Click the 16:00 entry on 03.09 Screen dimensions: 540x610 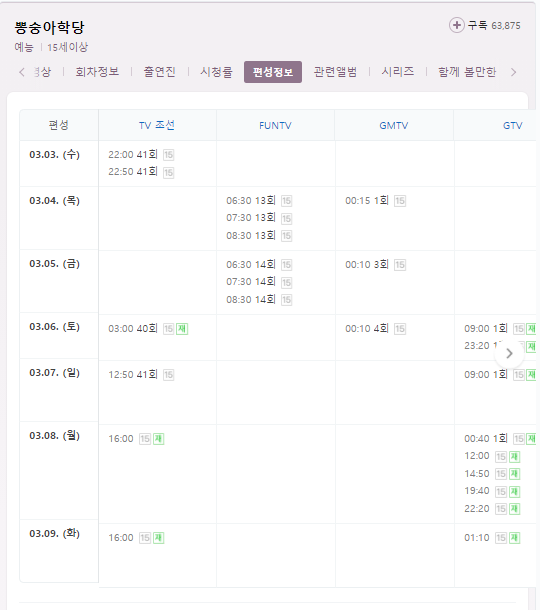coord(121,538)
